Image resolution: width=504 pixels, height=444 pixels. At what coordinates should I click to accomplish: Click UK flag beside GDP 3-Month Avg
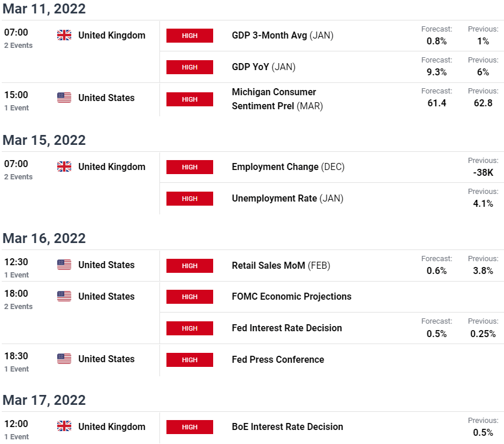64,35
